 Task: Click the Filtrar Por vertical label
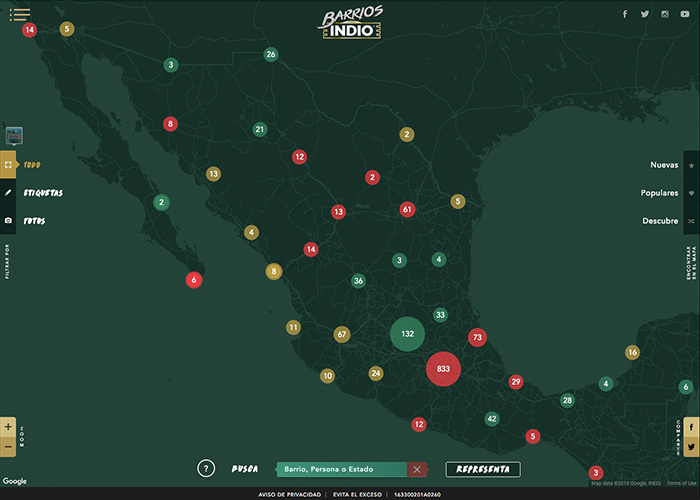click(x=7, y=262)
